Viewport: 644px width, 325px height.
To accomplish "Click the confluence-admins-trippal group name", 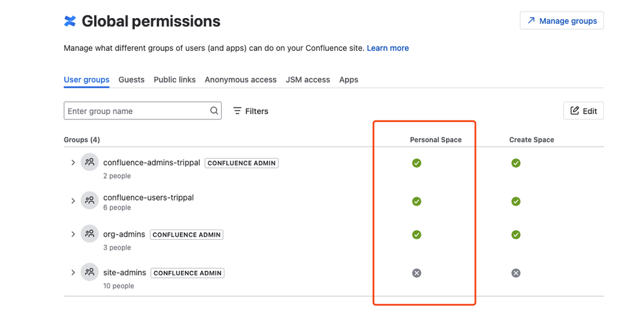I will pyautogui.click(x=151, y=162).
